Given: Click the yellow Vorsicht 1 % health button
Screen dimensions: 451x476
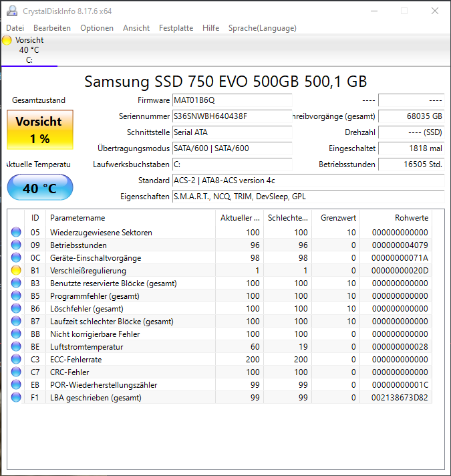Looking at the screenshot, I should [40, 130].
